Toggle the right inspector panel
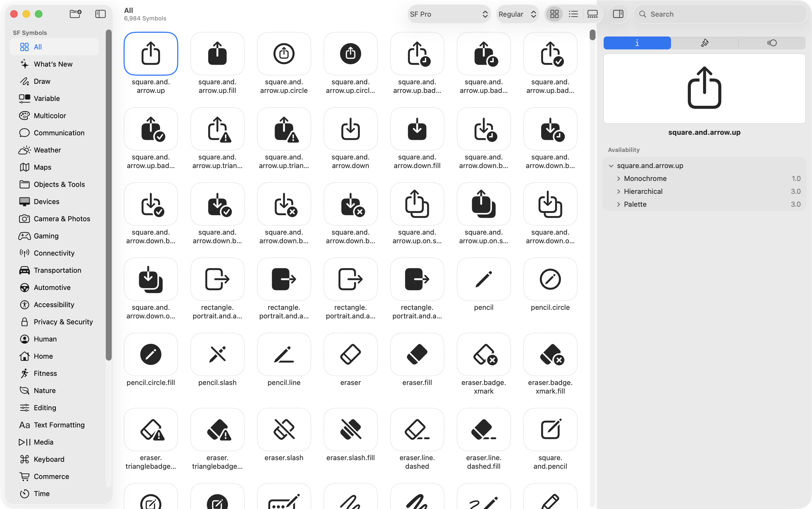Image resolution: width=812 pixels, height=509 pixels. pos(618,14)
